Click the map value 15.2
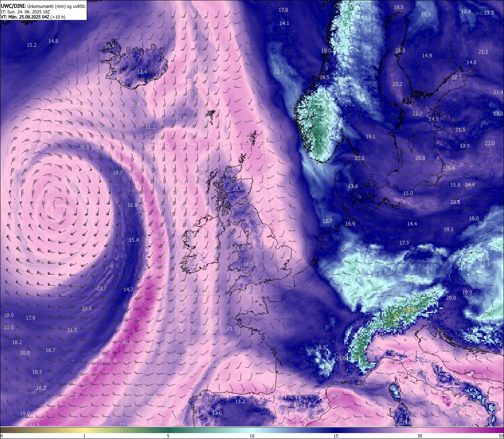Image resolution: width=504 pixels, height=439 pixels. pyautogui.click(x=31, y=45)
